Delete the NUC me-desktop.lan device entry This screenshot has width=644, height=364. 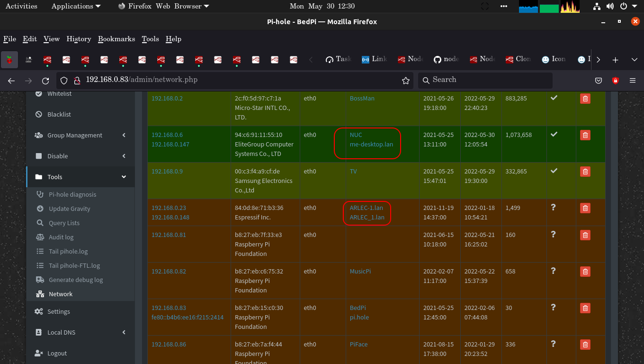click(585, 135)
